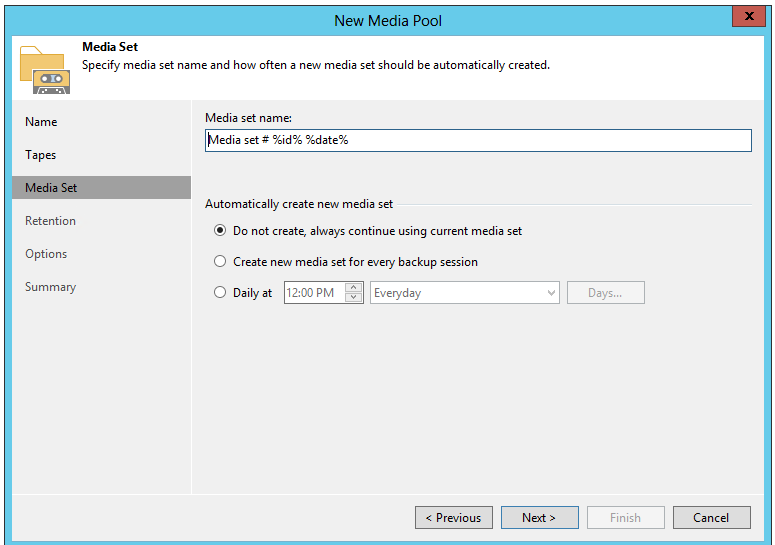
Task: Increase the daily time with up arrow
Action: tap(354, 288)
